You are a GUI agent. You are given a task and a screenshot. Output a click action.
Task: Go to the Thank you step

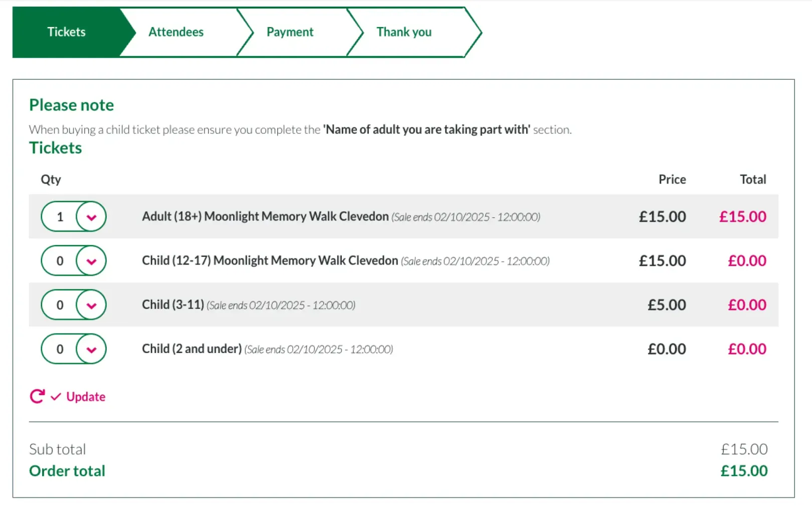point(404,32)
